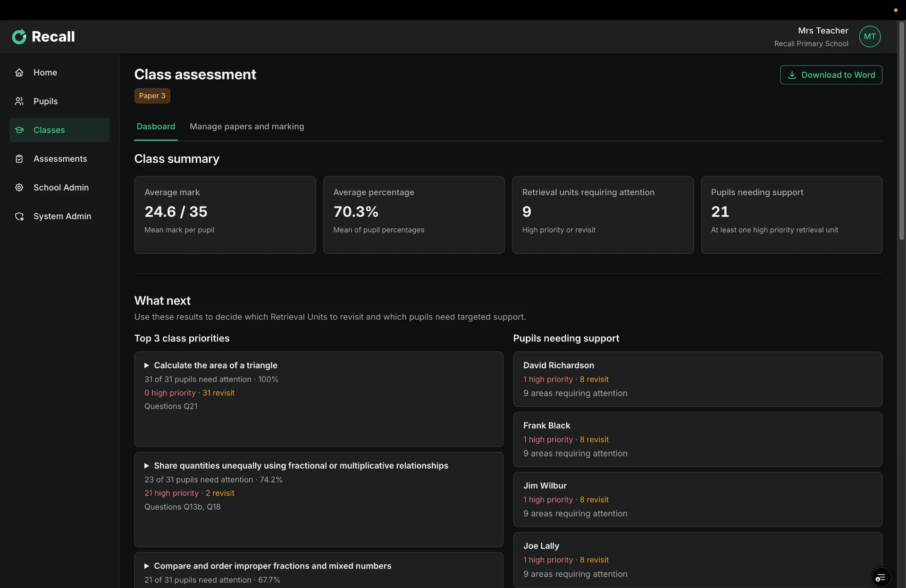
Task: Switch to Manage papers and marking tab
Action: pos(247,126)
